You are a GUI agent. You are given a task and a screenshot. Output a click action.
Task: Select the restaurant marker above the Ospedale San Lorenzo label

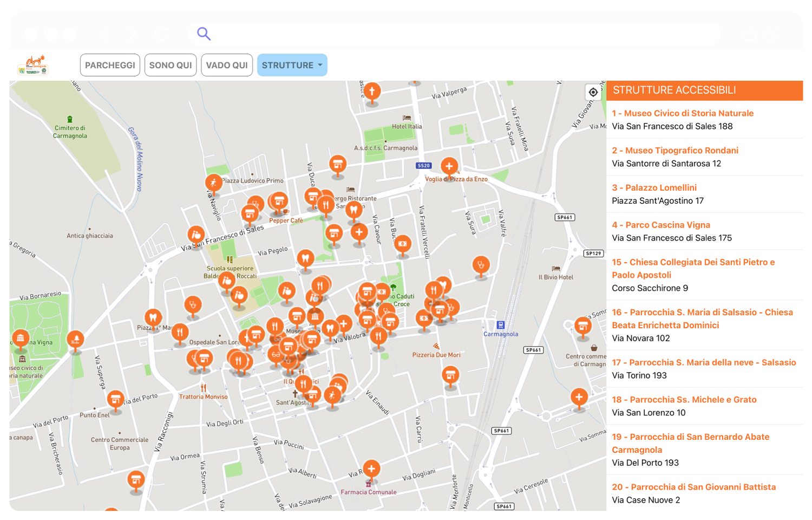click(180, 332)
